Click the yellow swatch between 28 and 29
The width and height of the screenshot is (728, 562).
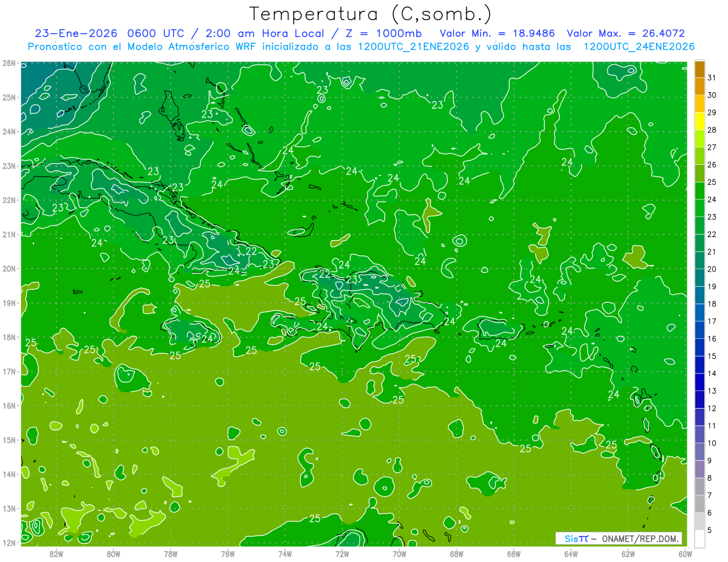point(699,121)
